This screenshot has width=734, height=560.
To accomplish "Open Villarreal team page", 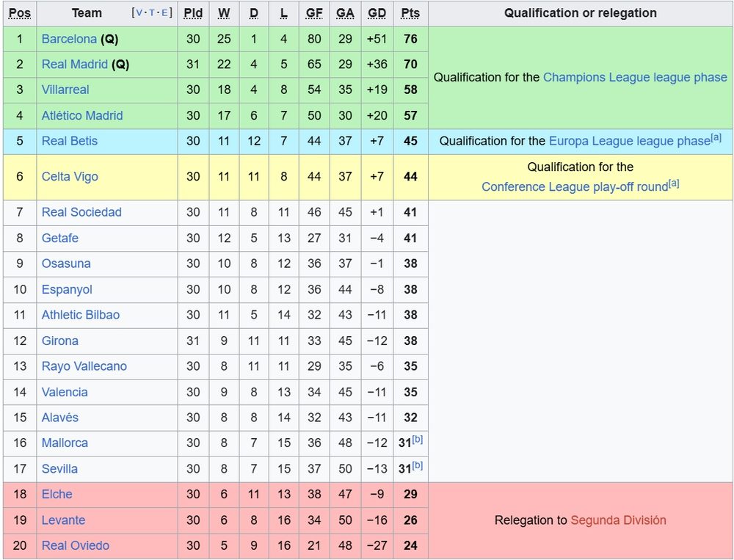I will [65, 90].
